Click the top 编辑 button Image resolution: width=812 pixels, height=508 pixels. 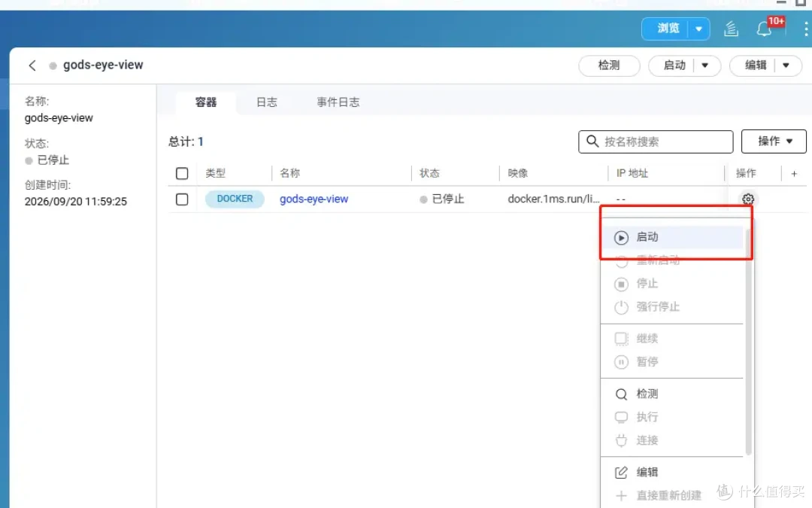756,65
